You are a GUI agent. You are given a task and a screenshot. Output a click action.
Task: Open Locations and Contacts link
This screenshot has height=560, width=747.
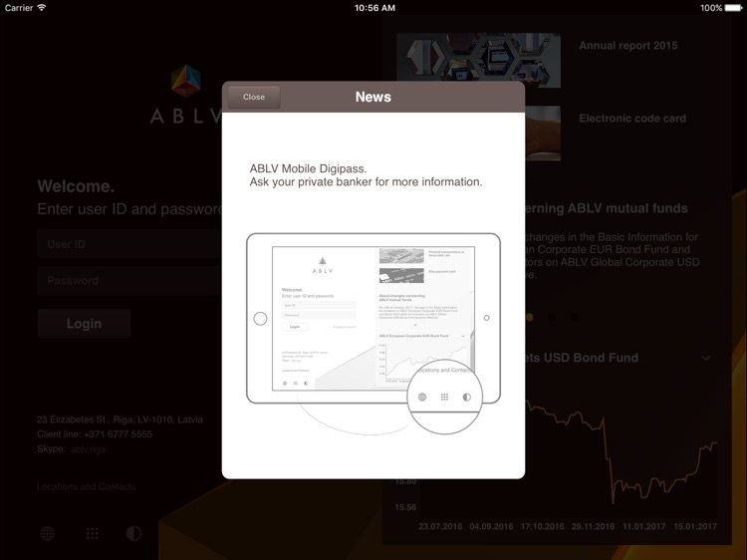click(87, 486)
